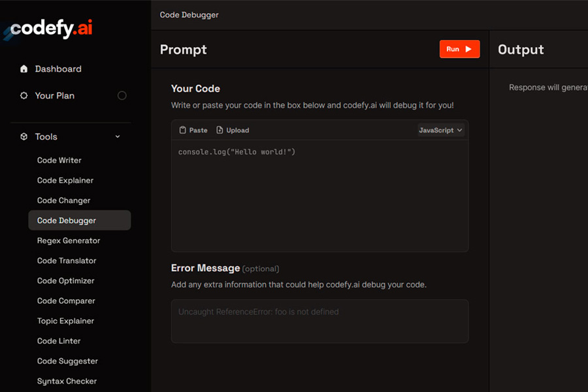588x392 pixels.
Task: Collapse the Tools section chevron
Action: coord(118,137)
